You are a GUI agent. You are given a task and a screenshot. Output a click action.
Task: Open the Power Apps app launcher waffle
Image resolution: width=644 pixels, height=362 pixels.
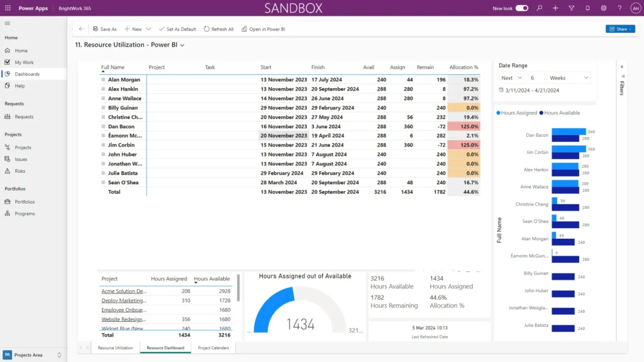[8, 8]
